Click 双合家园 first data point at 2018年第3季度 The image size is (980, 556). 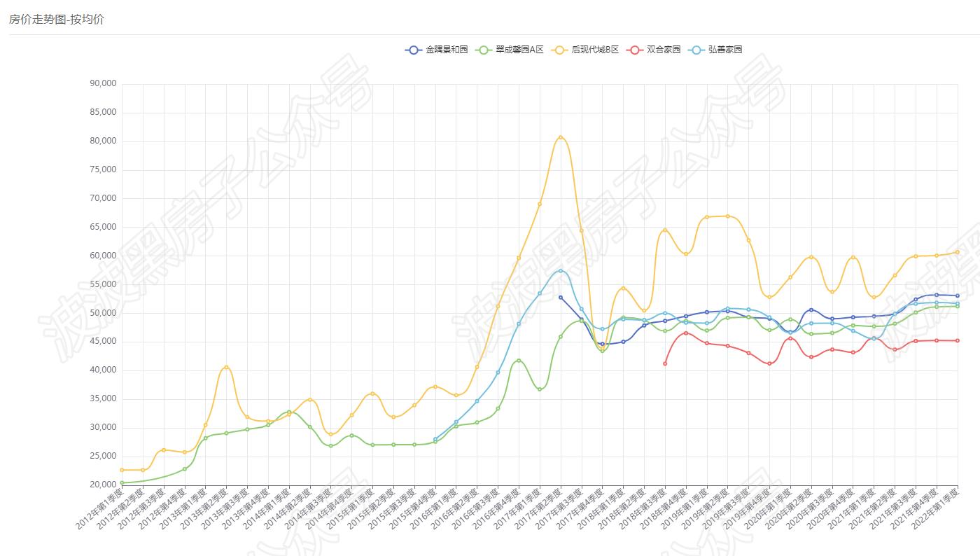click(x=665, y=363)
